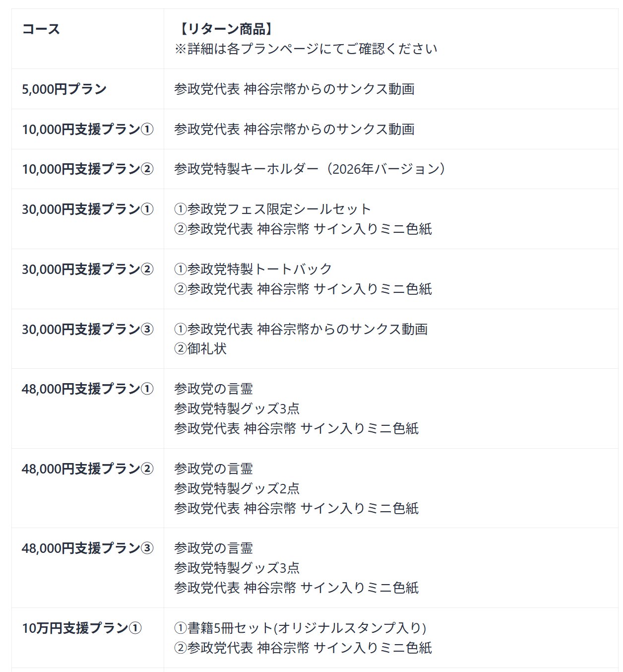The image size is (623, 672).
Task: Click "①書籍5冊セット(オリジナルスタンプ入り)" text
Action: tap(300, 628)
